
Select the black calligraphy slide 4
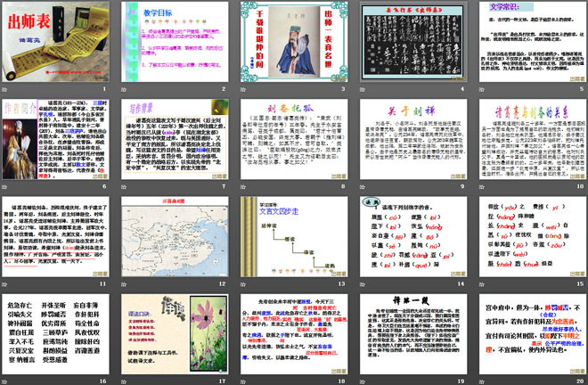pos(413,42)
